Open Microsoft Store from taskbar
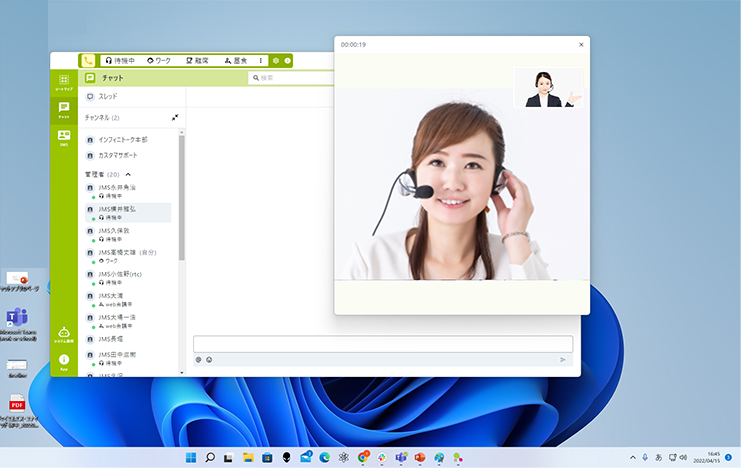744x469 pixels. click(267, 458)
